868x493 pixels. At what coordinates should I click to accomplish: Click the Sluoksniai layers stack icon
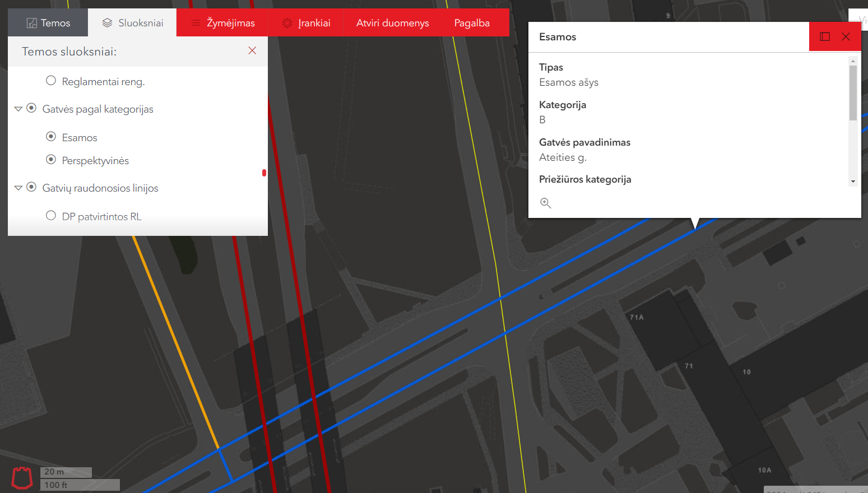click(107, 23)
